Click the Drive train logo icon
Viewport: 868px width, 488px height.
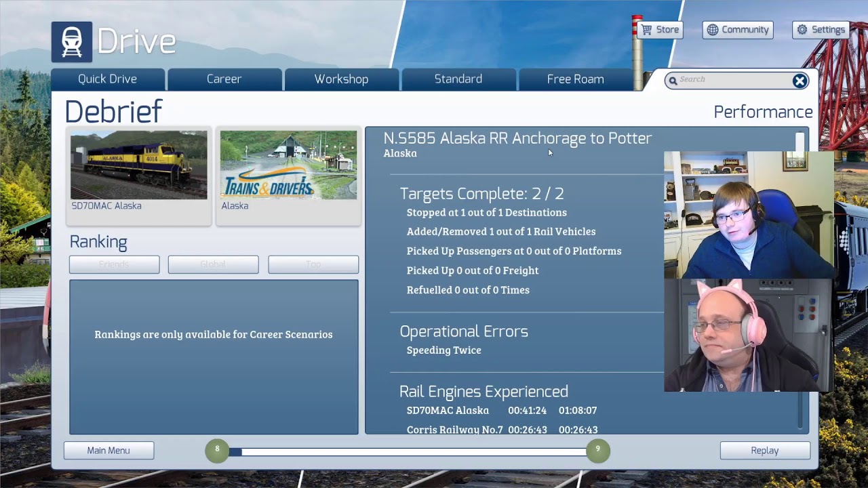pyautogui.click(x=72, y=42)
